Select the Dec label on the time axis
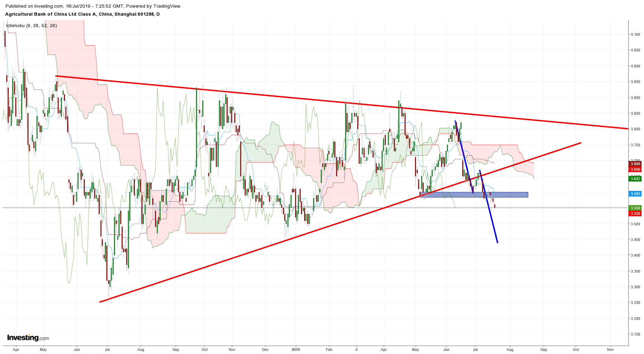 [265, 349]
